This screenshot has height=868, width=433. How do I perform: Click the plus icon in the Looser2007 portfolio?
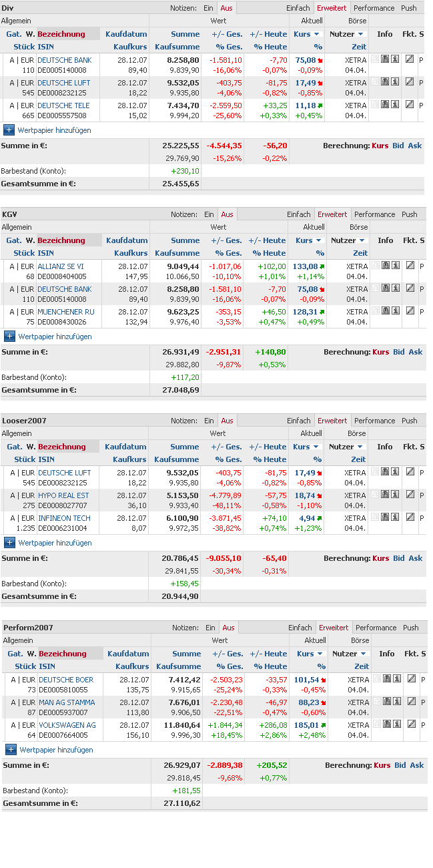pos(9,543)
